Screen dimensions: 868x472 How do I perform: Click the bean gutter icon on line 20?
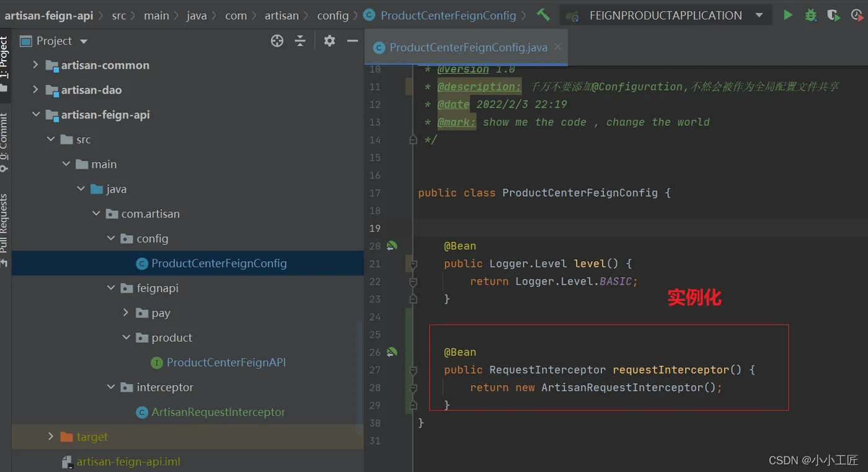392,246
